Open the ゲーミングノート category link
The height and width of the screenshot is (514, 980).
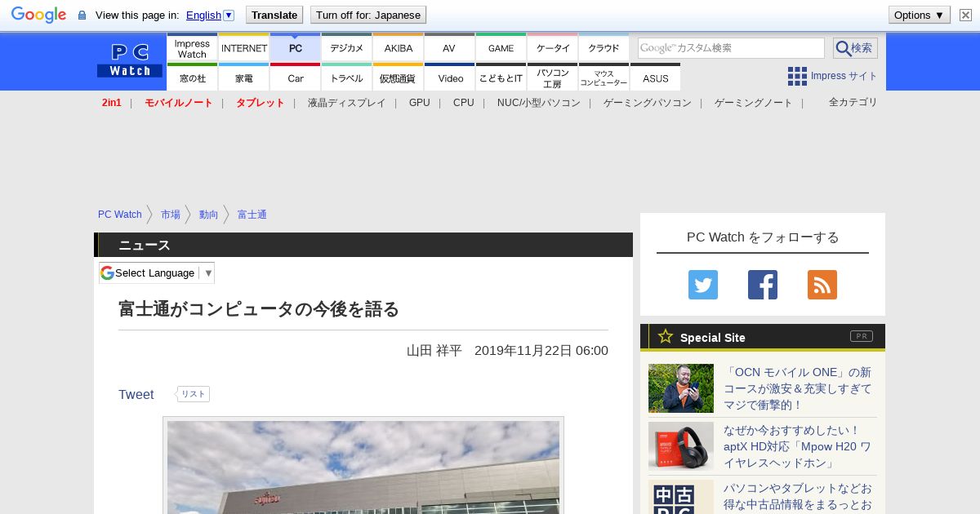tap(754, 103)
